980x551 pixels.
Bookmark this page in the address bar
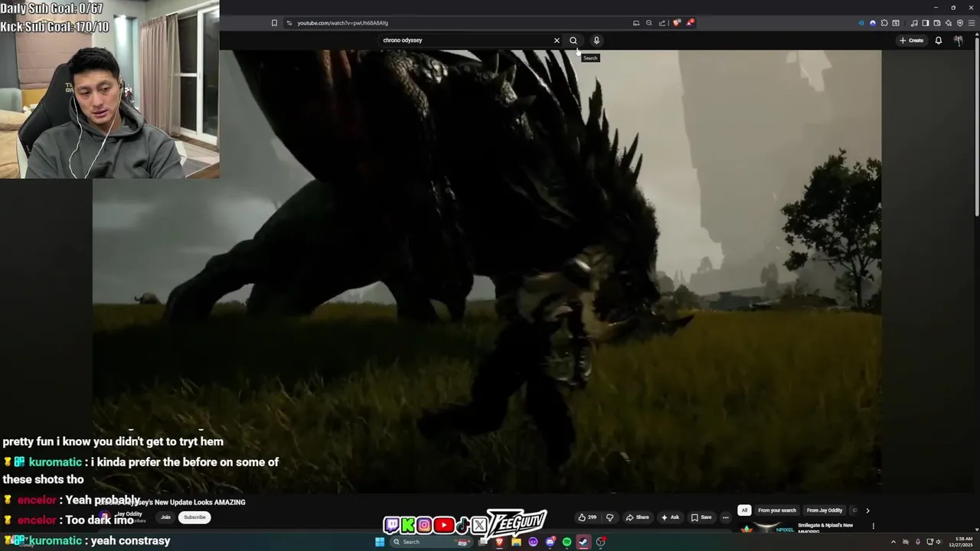pyautogui.click(x=274, y=23)
